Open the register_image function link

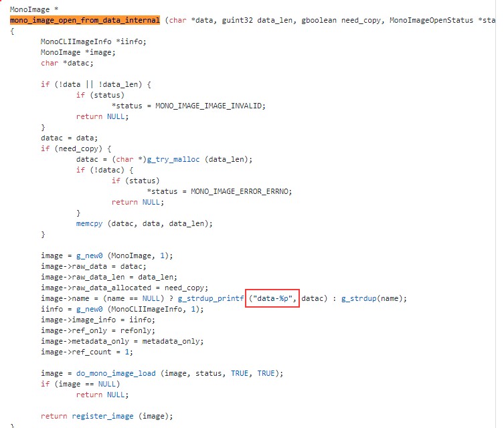(102, 416)
